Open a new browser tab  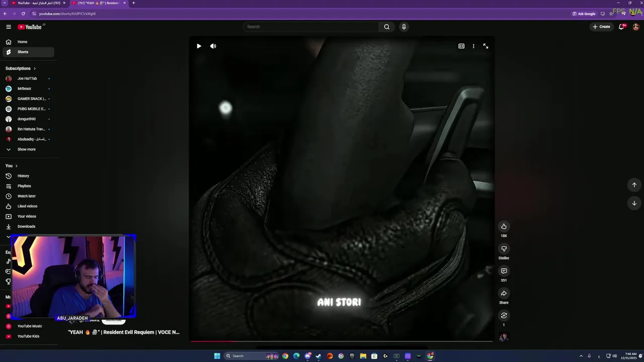pos(133,3)
